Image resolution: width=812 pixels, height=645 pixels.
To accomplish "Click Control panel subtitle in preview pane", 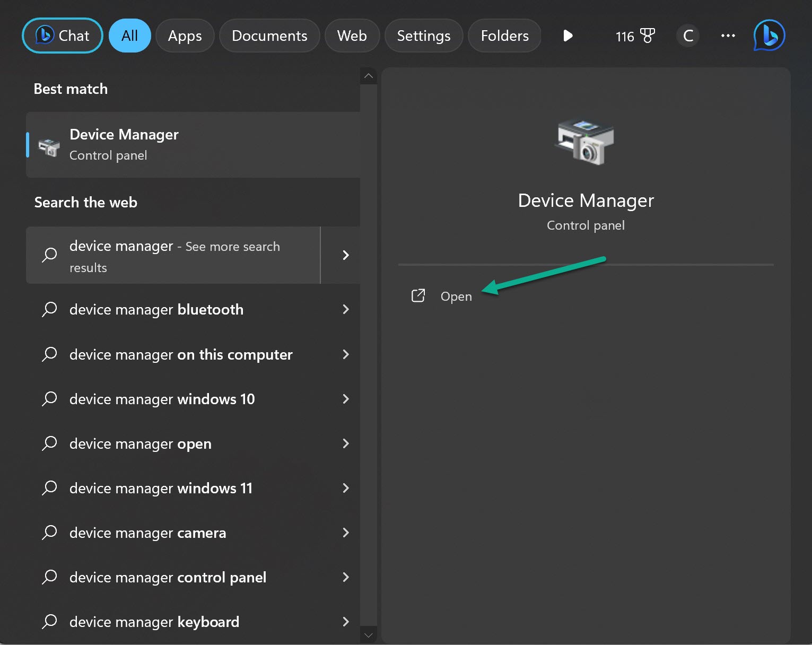I will (586, 225).
